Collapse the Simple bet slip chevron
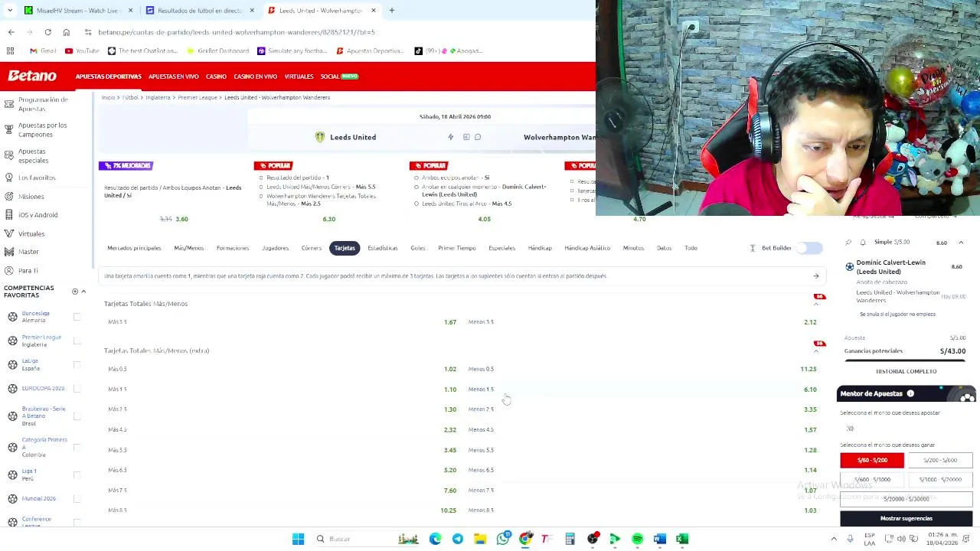 pos(961,243)
